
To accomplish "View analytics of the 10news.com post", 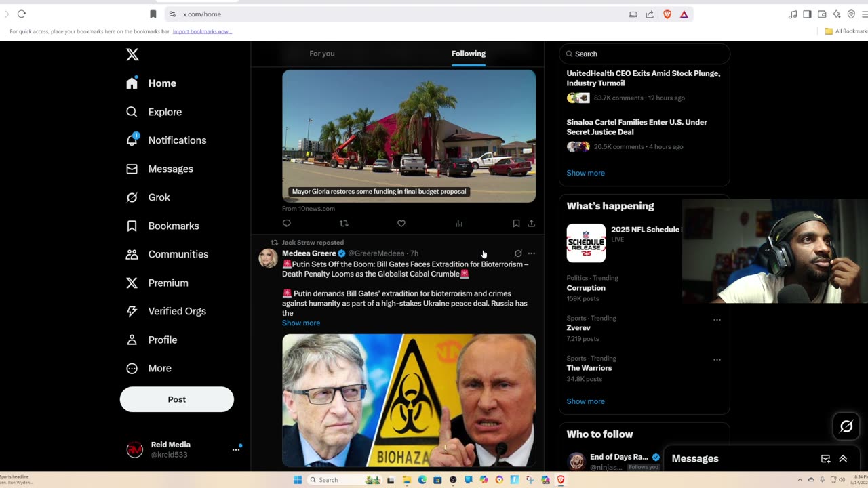I will pos(459,223).
